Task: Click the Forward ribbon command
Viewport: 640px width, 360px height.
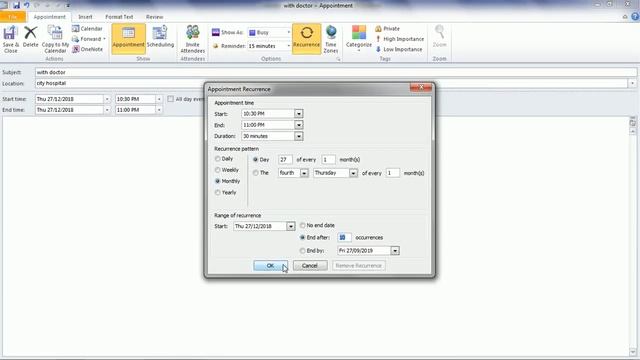Action: pyautogui.click(x=88, y=39)
